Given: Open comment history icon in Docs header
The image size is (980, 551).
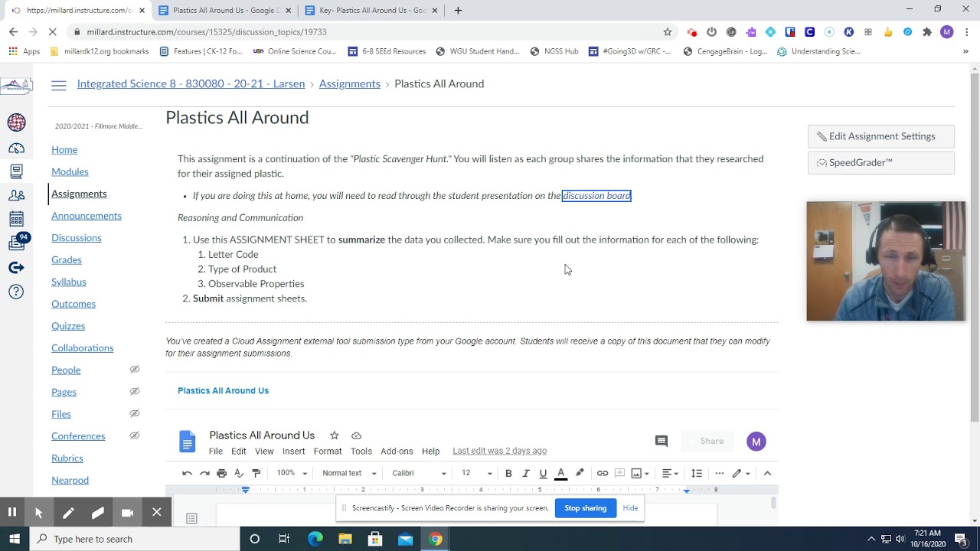Looking at the screenshot, I should 661,441.
